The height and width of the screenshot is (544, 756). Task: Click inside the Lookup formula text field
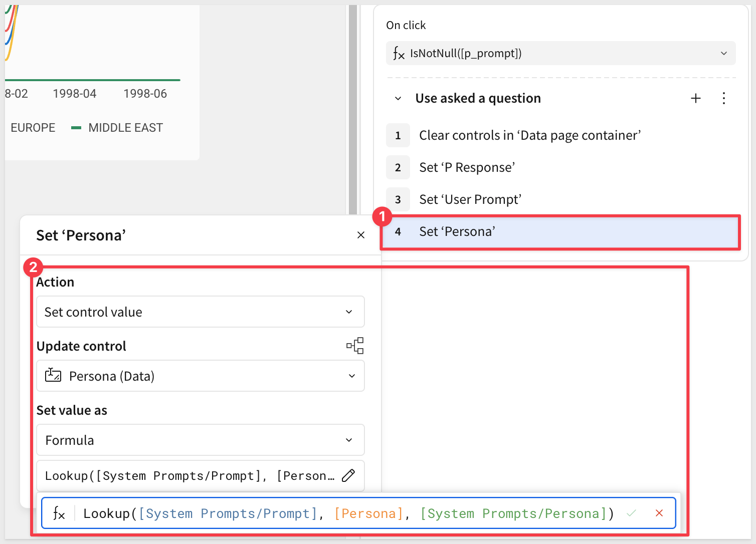click(x=346, y=513)
